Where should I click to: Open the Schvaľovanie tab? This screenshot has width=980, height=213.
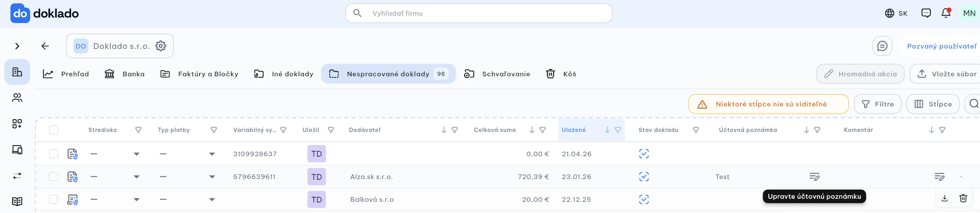(497, 74)
